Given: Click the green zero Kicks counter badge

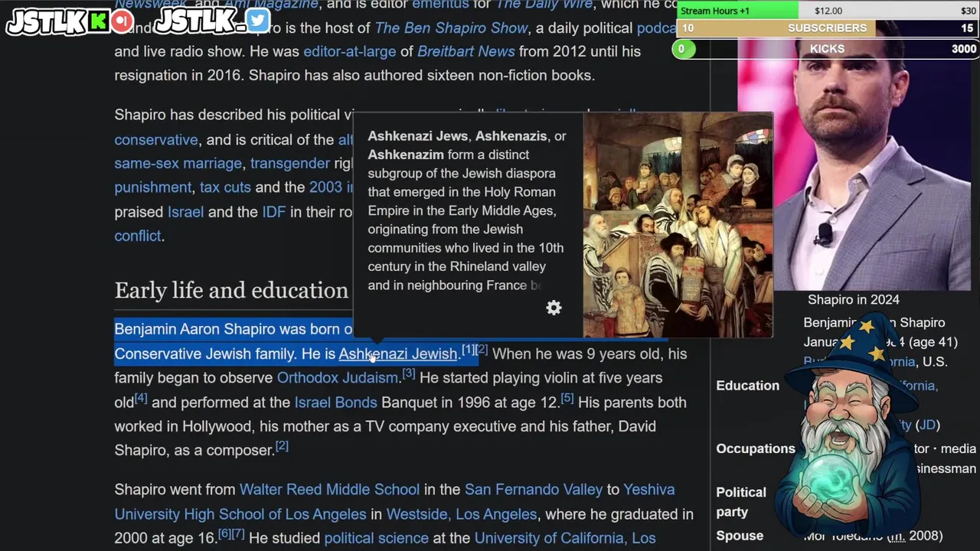Looking at the screenshot, I should 682,49.
